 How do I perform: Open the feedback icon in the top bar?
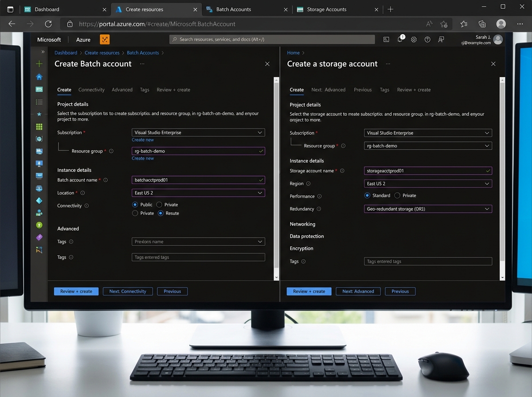point(441,39)
